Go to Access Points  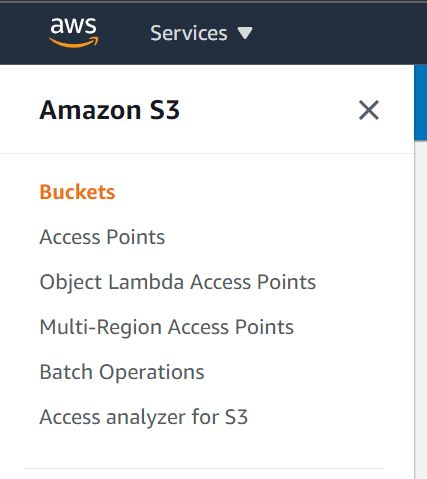tap(102, 237)
